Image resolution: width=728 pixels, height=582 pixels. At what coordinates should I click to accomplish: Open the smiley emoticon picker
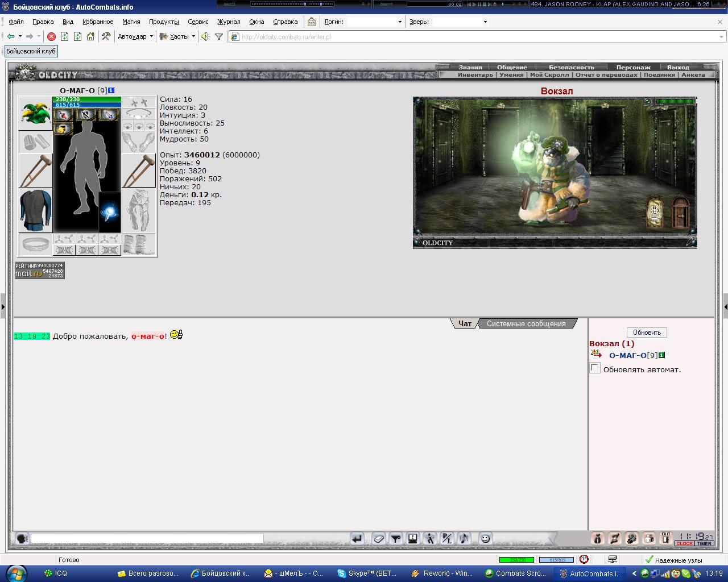click(x=486, y=538)
